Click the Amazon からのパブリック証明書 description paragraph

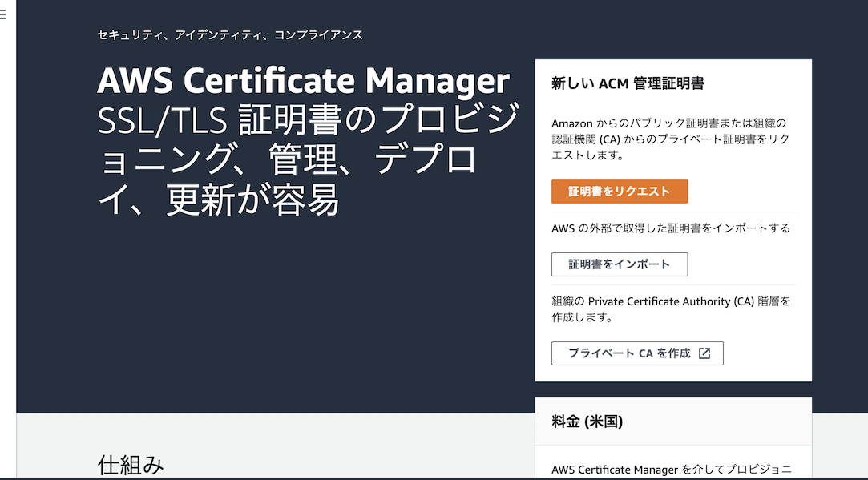(x=671, y=139)
